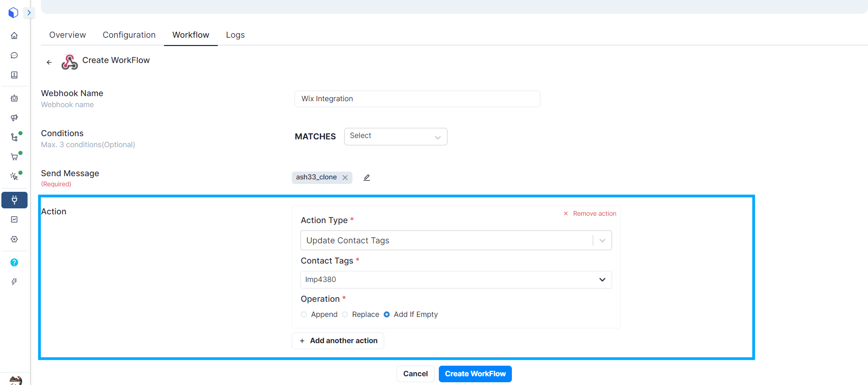Open the MATCHES Select dropdown
The image size is (868, 385).
coord(395,137)
